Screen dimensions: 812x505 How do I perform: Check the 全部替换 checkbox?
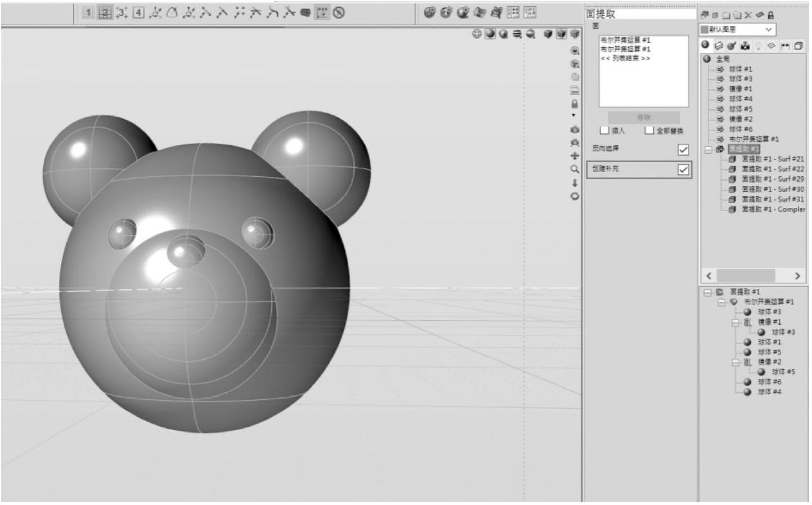(x=649, y=131)
